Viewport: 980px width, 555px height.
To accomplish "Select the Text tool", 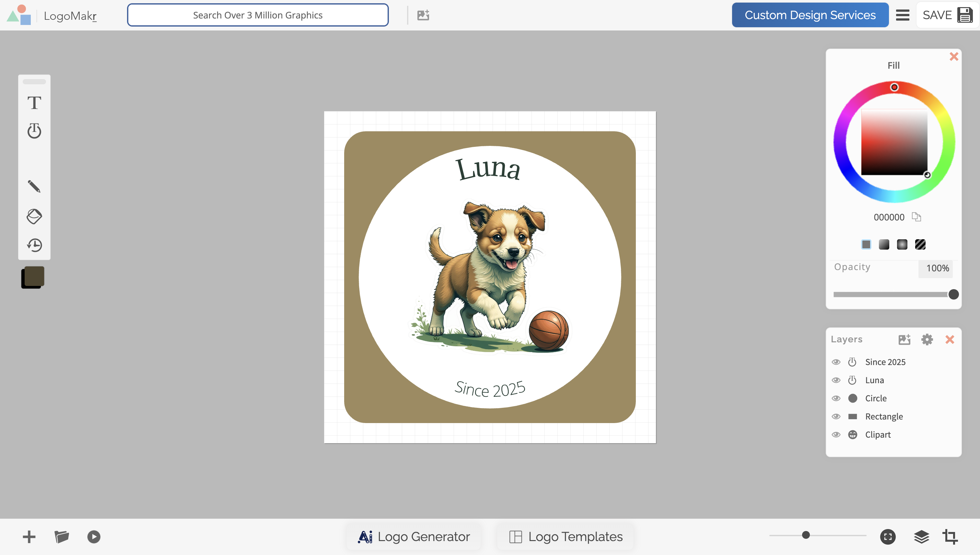I will 34,102.
